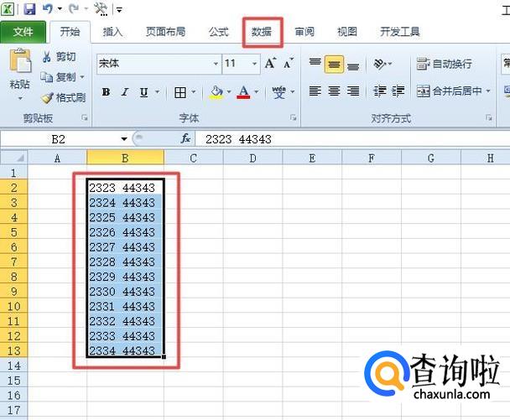
Task: Open the File (文件) tab
Action: pos(23,32)
